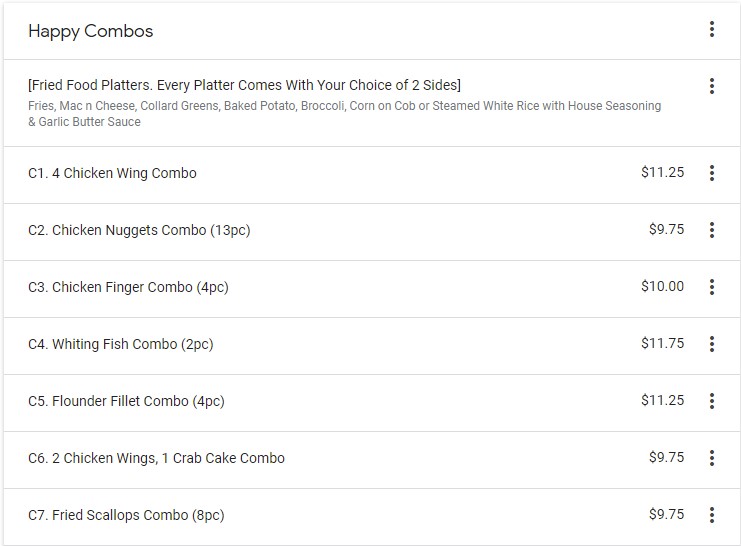Select the Happy Combos section title
This screenshot has height=546, width=741.
click(x=90, y=31)
